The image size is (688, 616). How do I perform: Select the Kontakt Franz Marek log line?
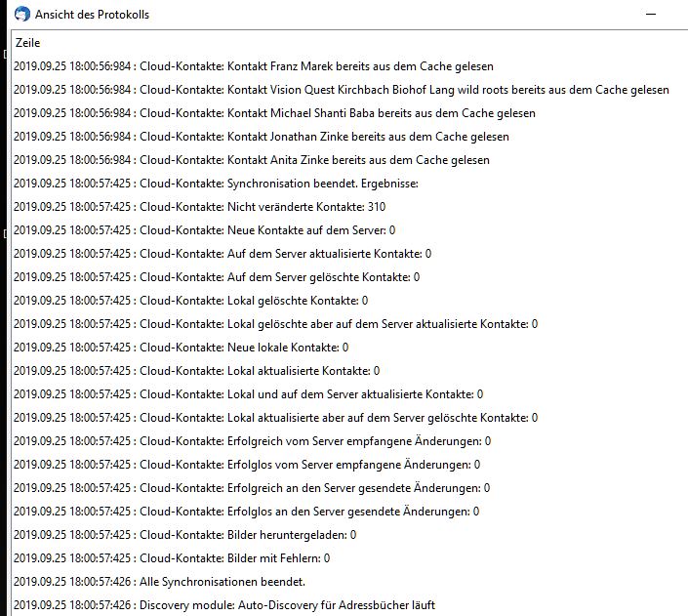(x=253, y=66)
